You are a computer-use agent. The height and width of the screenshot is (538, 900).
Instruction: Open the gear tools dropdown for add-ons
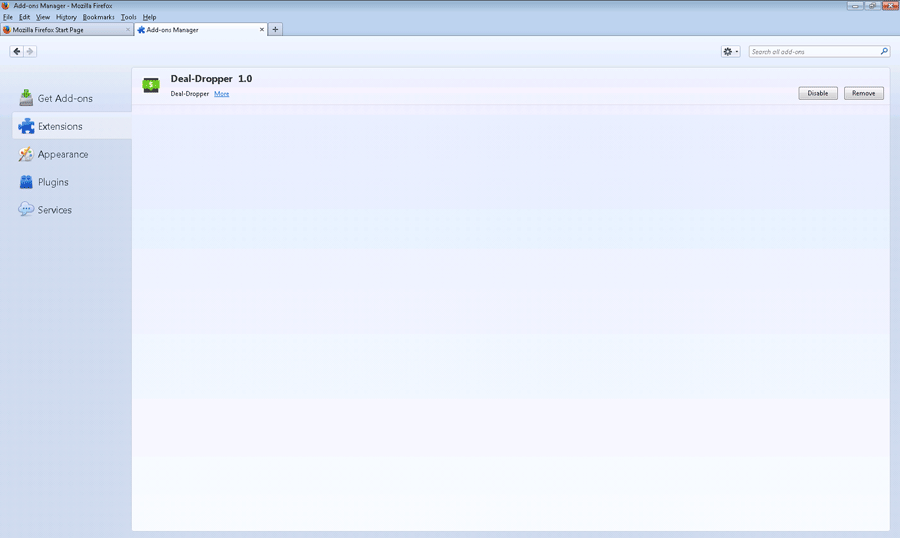coord(730,51)
